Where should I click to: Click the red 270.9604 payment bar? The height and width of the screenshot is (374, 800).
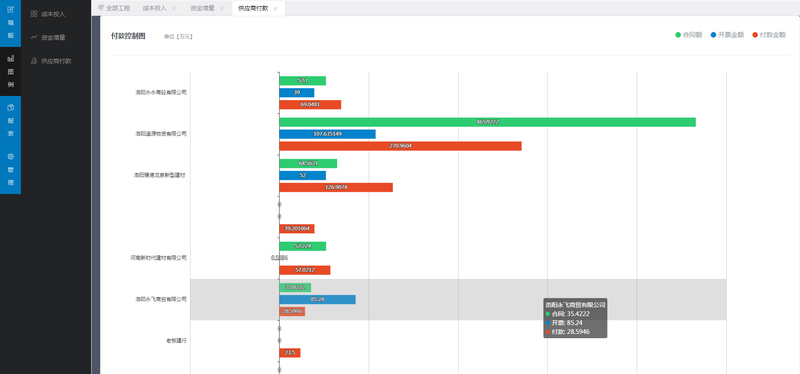400,146
